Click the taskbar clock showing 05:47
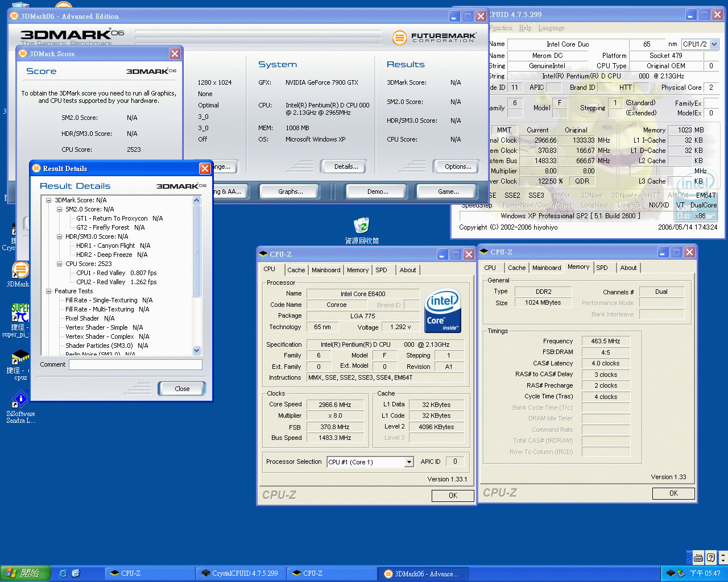 (705, 573)
